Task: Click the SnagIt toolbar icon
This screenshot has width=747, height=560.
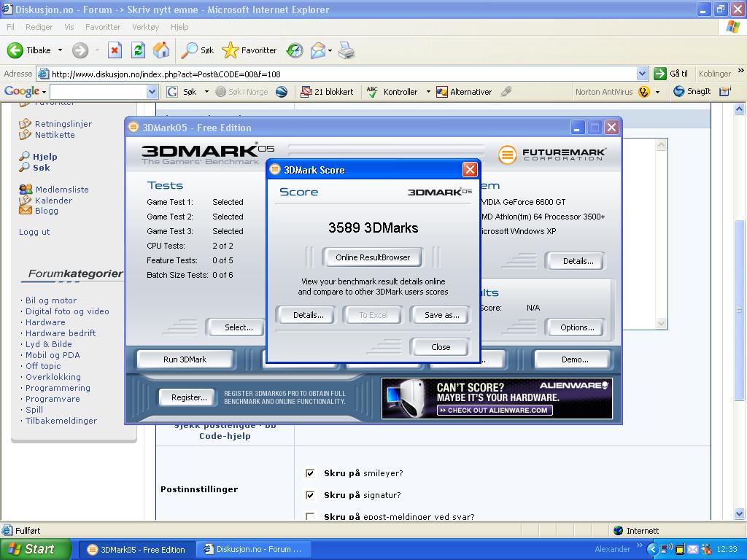Action: coord(678,91)
